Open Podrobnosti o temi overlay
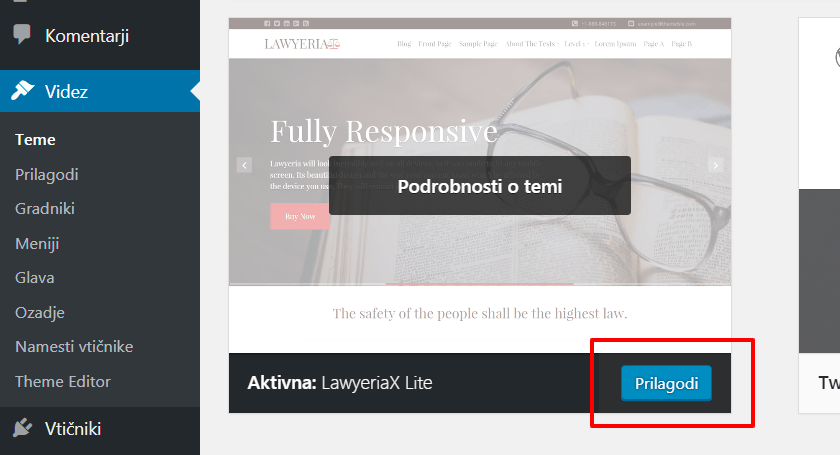The height and width of the screenshot is (455, 840). 479,186
